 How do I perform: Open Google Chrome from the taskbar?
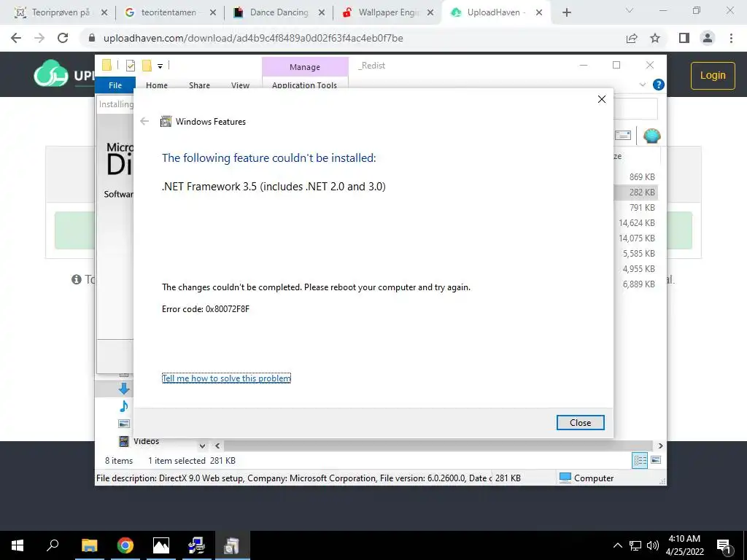[x=125, y=545]
